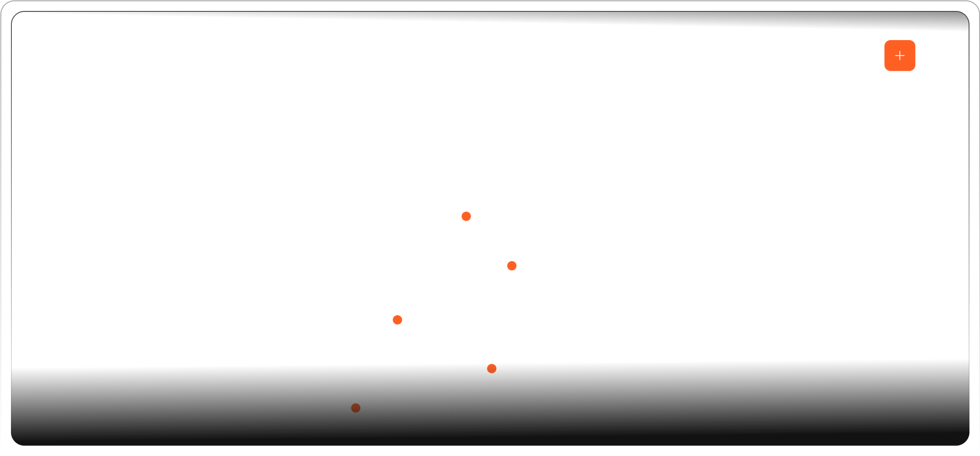Open the Parameter 2 selector
This screenshot has height=456, width=980.
[807, 285]
